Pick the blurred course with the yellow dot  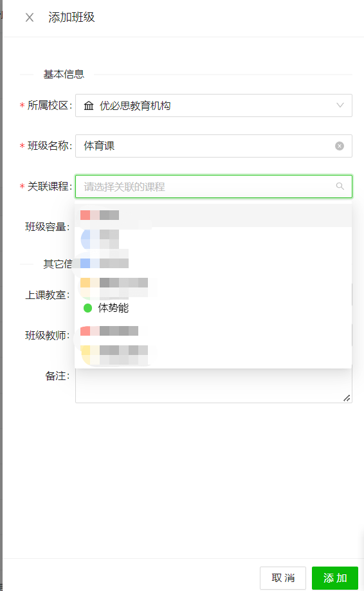(214, 350)
